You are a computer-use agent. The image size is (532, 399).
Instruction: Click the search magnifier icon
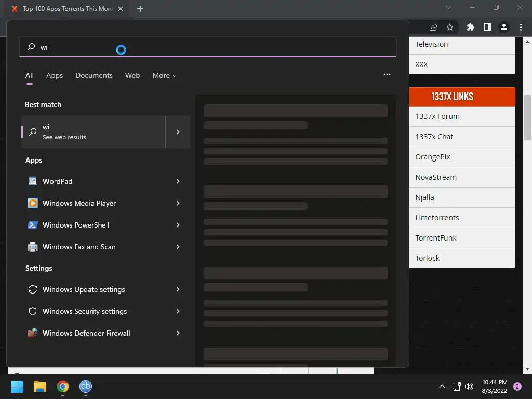point(31,46)
